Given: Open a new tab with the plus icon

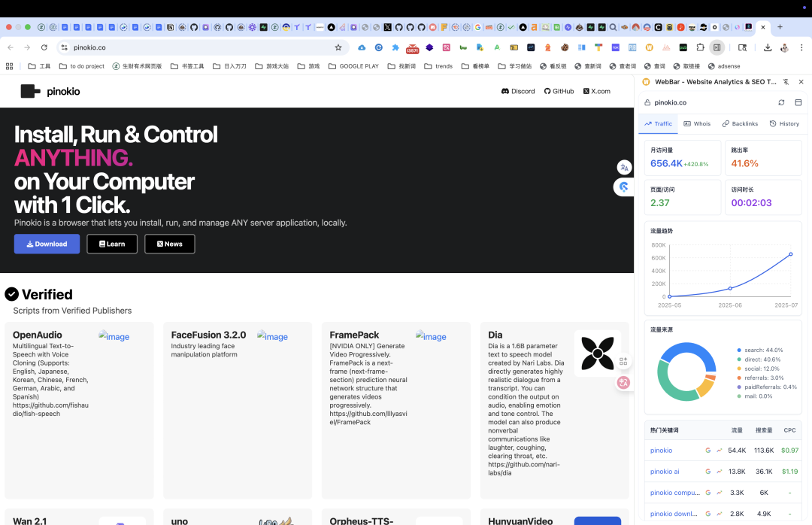Looking at the screenshot, I should coord(780,27).
